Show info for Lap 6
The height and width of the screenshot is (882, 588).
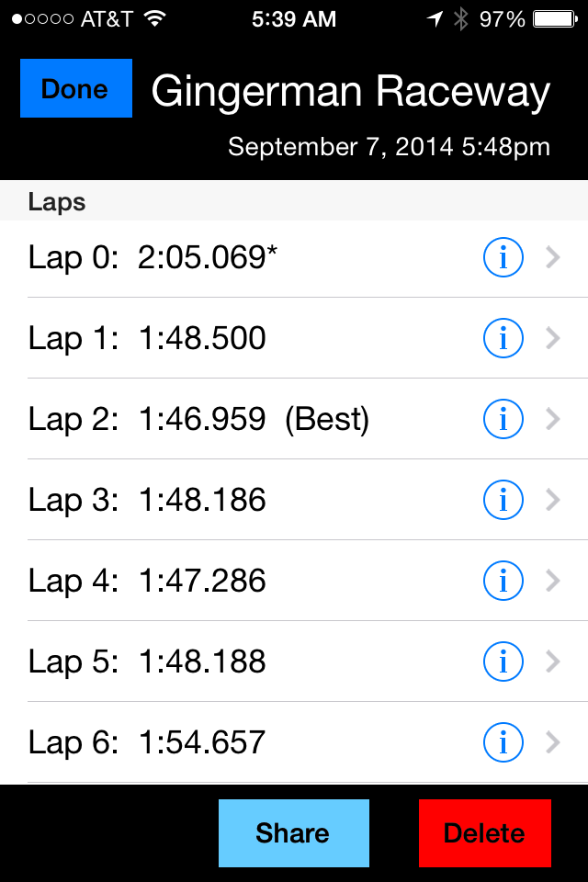pyautogui.click(x=503, y=742)
